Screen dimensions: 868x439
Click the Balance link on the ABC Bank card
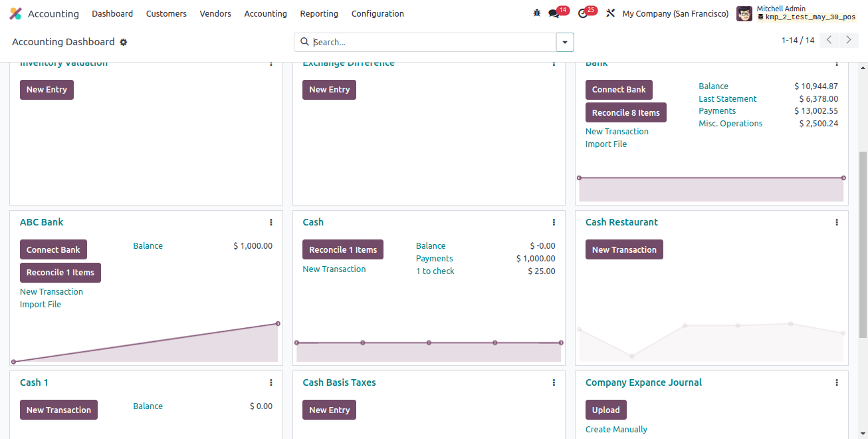148,246
